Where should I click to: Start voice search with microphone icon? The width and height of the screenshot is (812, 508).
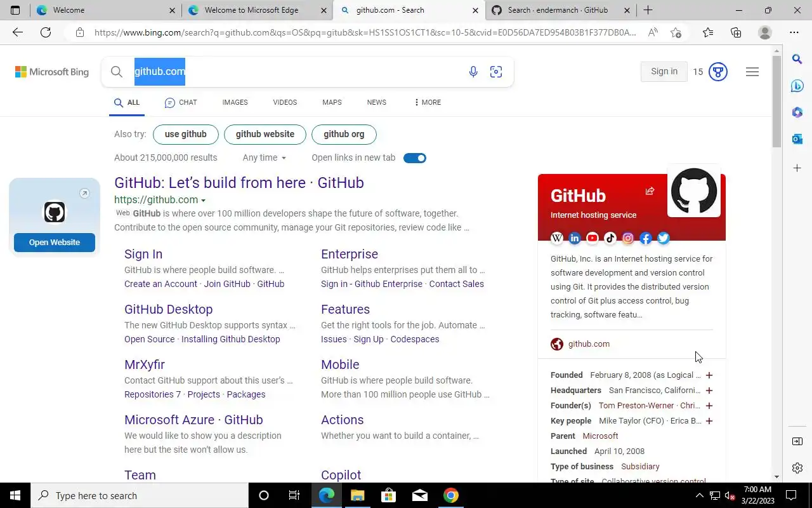[x=473, y=72]
